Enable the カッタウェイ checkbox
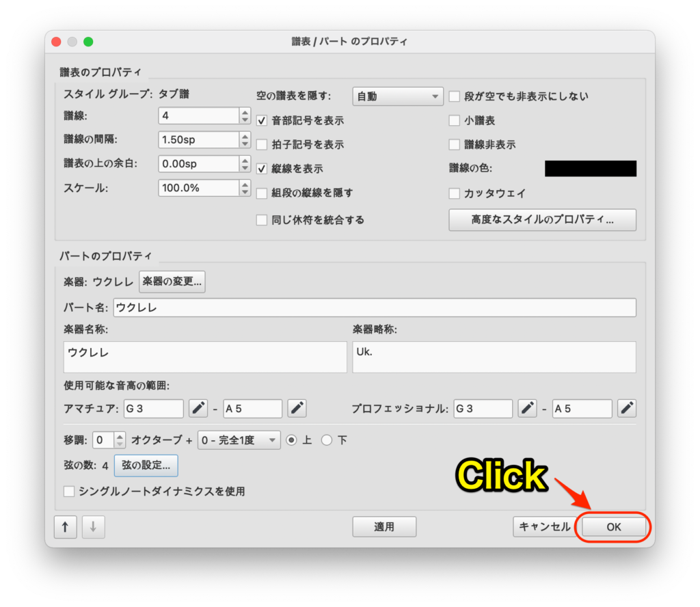The width and height of the screenshot is (700, 607). click(454, 193)
